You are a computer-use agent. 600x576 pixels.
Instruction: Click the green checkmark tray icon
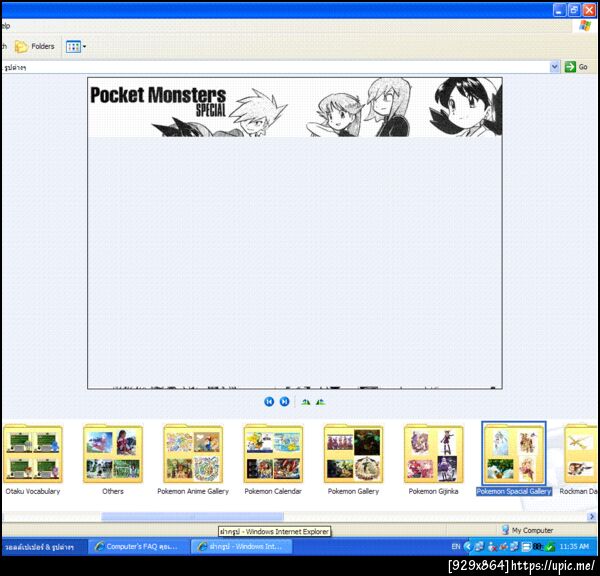[x=550, y=547]
